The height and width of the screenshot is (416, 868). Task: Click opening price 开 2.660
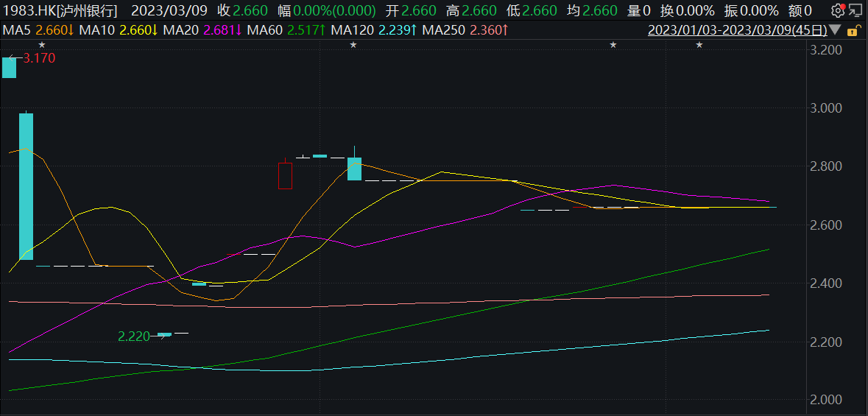[x=410, y=10]
